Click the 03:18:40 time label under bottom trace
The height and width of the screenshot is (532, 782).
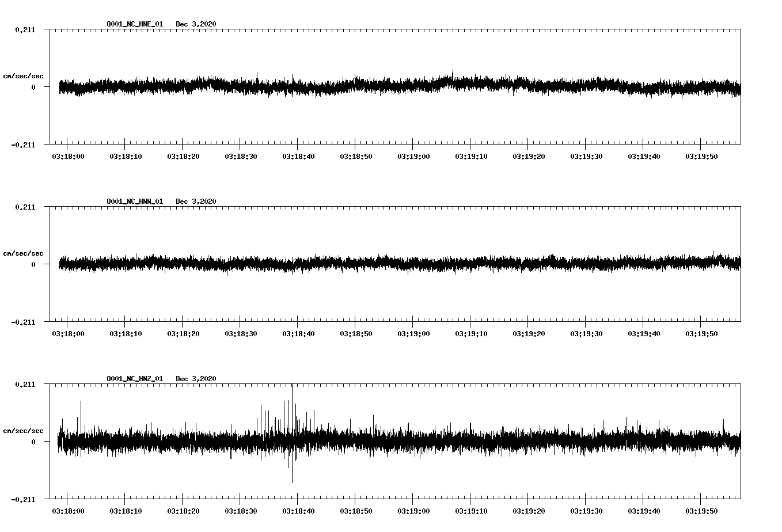pyautogui.click(x=298, y=510)
